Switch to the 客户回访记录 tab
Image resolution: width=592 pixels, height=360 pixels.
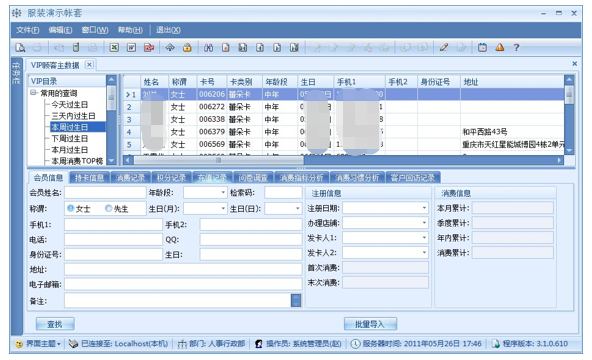click(413, 177)
